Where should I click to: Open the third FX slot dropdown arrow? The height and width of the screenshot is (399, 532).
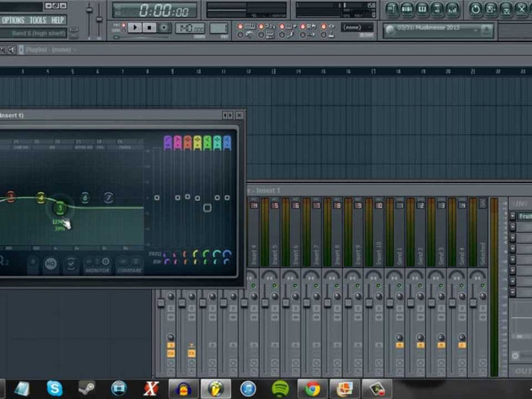(x=513, y=238)
